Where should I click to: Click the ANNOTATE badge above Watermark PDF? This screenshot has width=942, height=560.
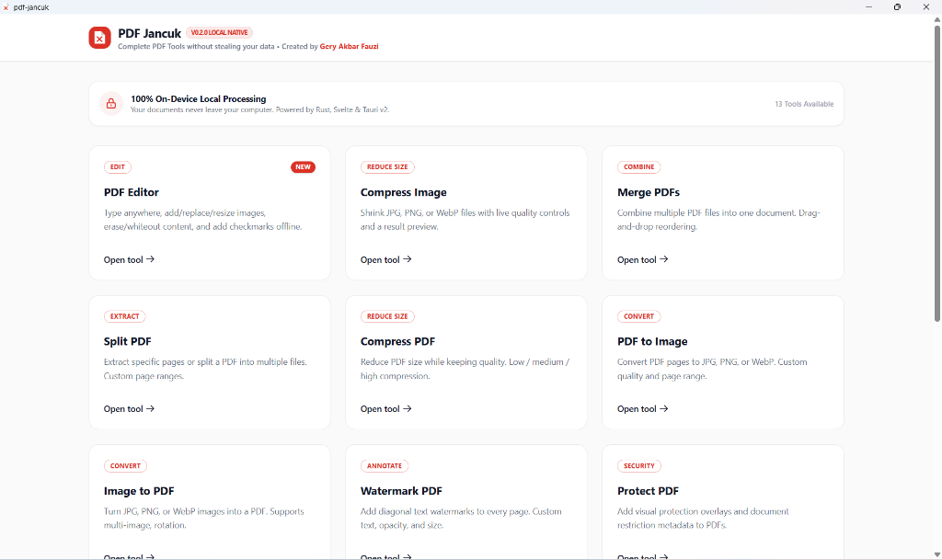click(x=385, y=466)
